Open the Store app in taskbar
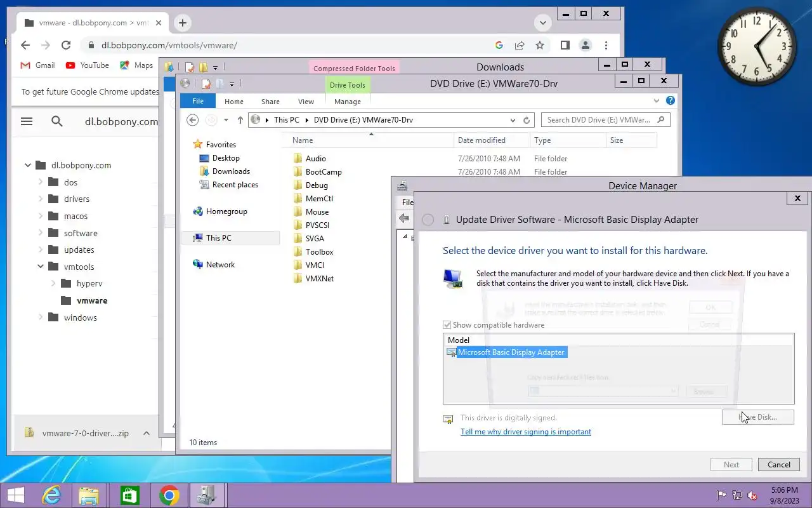The height and width of the screenshot is (508, 812). click(x=129, y=495)
